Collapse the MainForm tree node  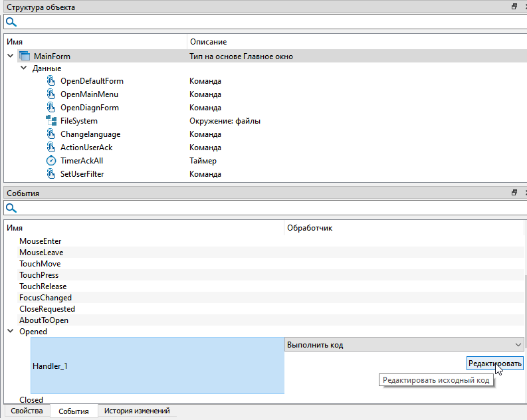coord(10,56)
